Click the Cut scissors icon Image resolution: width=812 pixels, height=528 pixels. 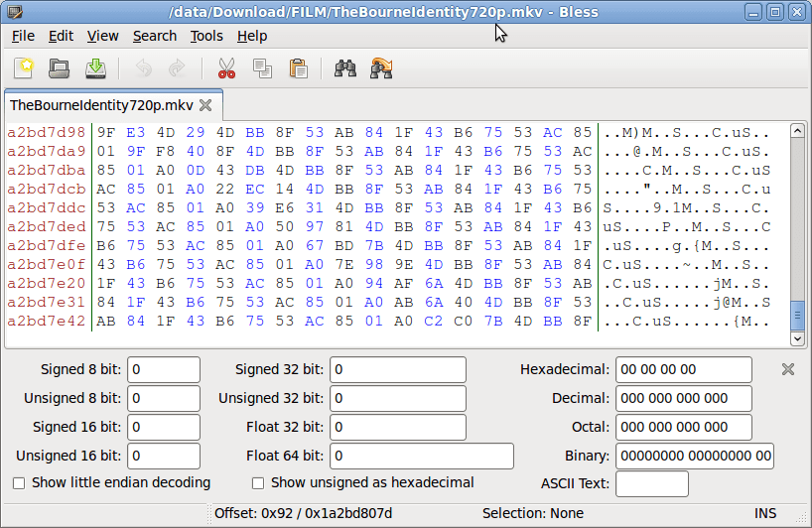226,68
